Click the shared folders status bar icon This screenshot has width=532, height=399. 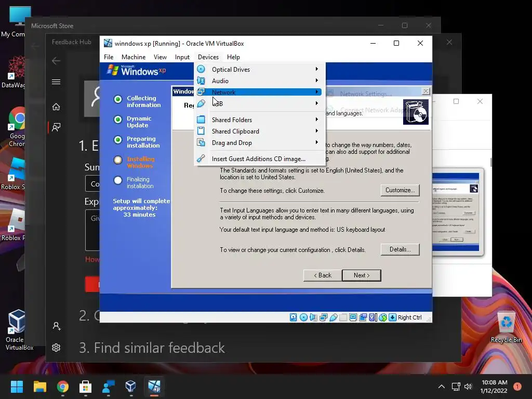click(x=343, y=317)
